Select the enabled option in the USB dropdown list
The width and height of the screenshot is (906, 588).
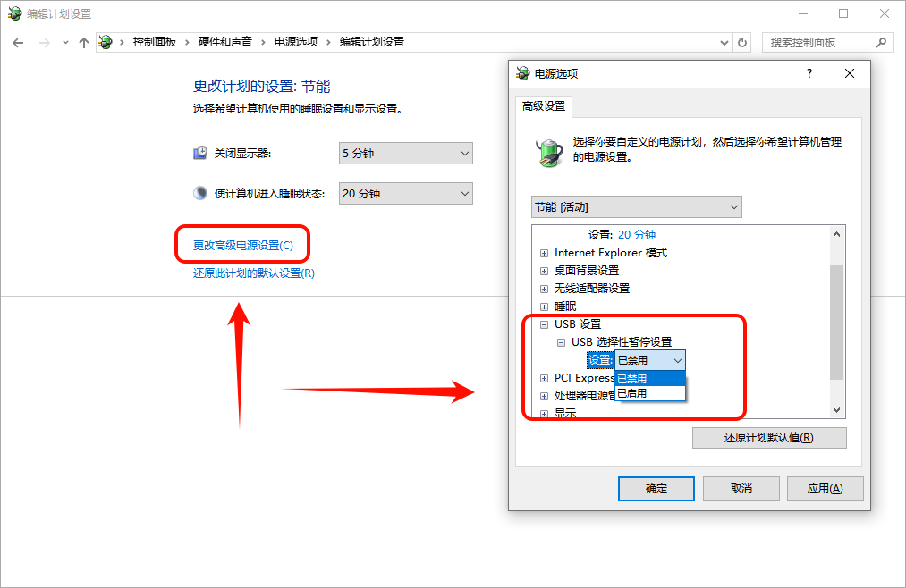(650, 393)
